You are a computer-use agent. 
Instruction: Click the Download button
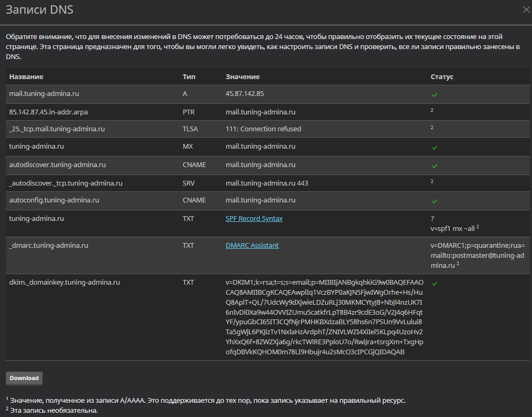(24, 378)
